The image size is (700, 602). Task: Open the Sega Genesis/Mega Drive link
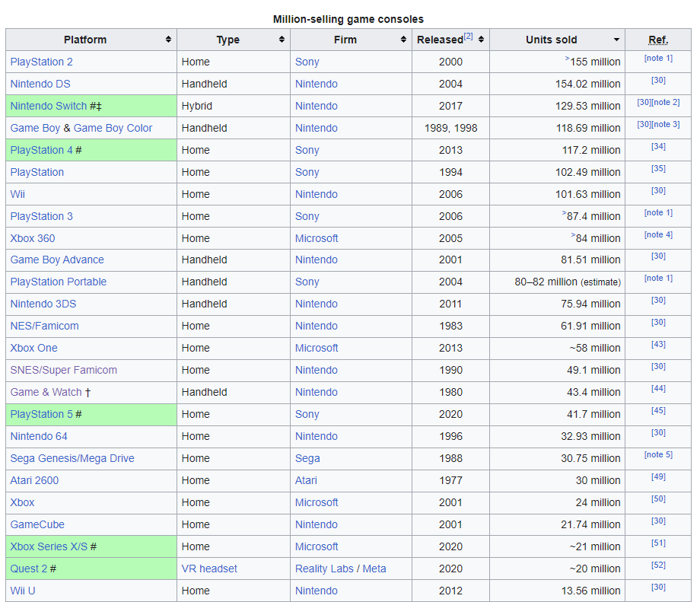point(72,458)
